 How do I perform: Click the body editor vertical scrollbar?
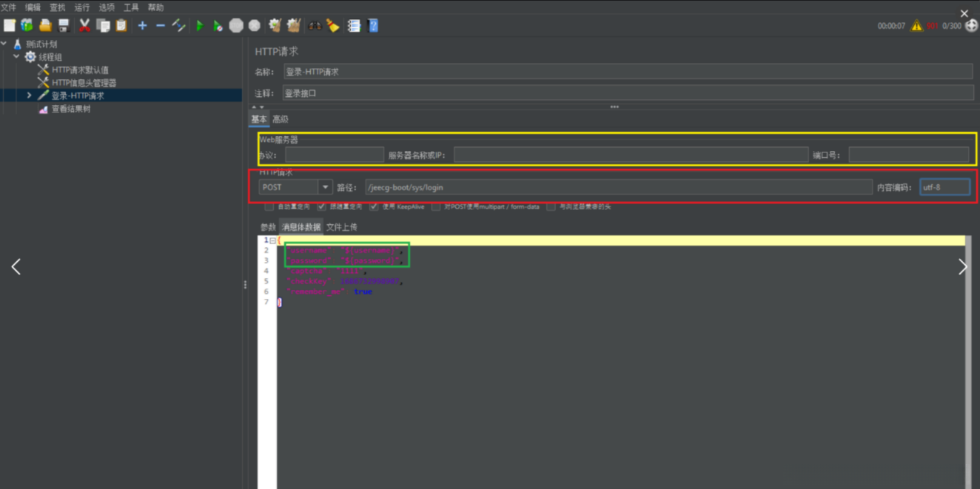point(968,362)
